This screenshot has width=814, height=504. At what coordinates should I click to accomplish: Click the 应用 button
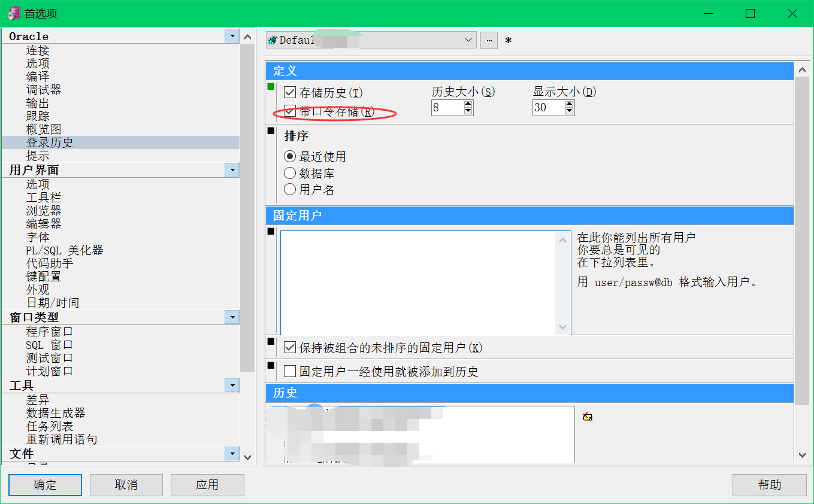(207, 485)
